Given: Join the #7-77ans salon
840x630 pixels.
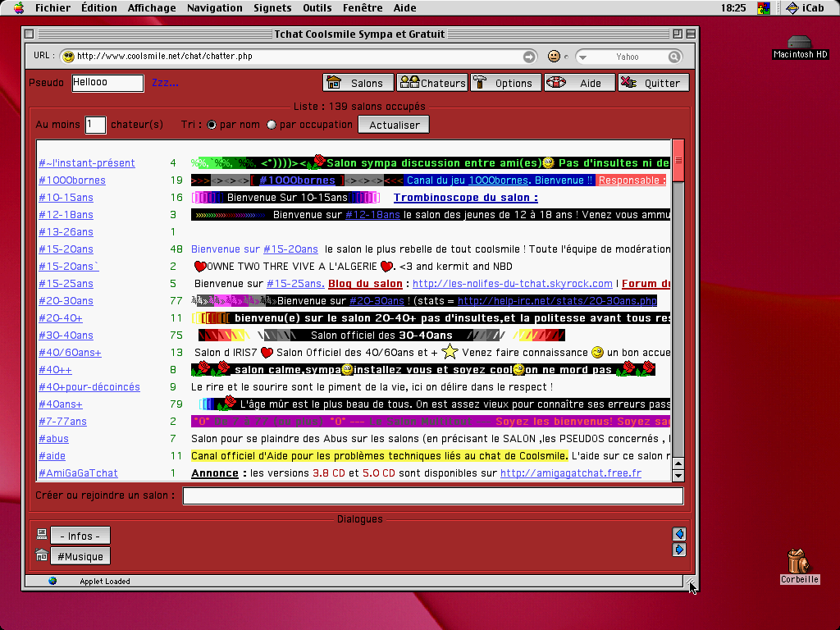Looking at the screenshot, I should [62, 421].
